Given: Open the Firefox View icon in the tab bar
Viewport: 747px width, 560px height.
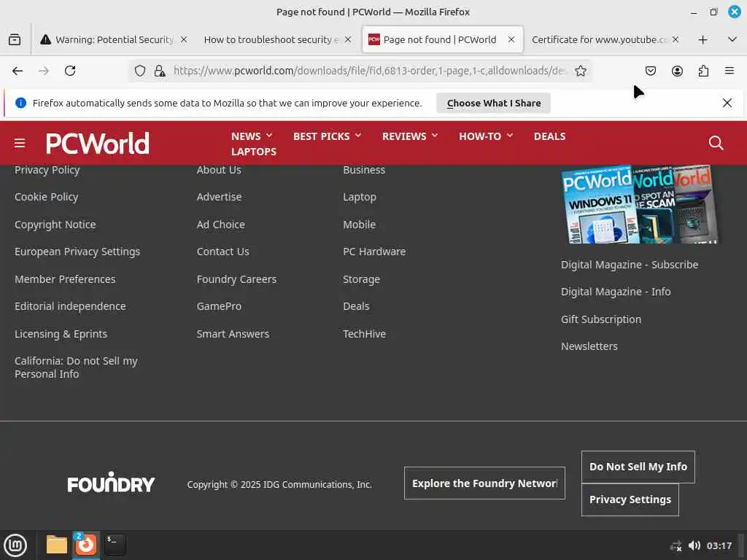Looking at the screenshot, I should 15,39.
